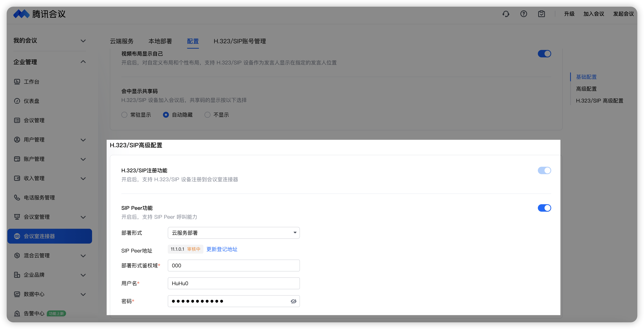Click the 电话服务管理 phone icon
Image resolution: width=644 pixels, height=329 pixels.
pos(17,197)
